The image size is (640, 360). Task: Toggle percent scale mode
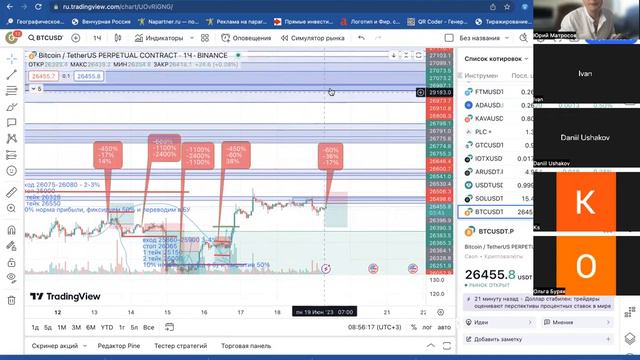(414, 327)
